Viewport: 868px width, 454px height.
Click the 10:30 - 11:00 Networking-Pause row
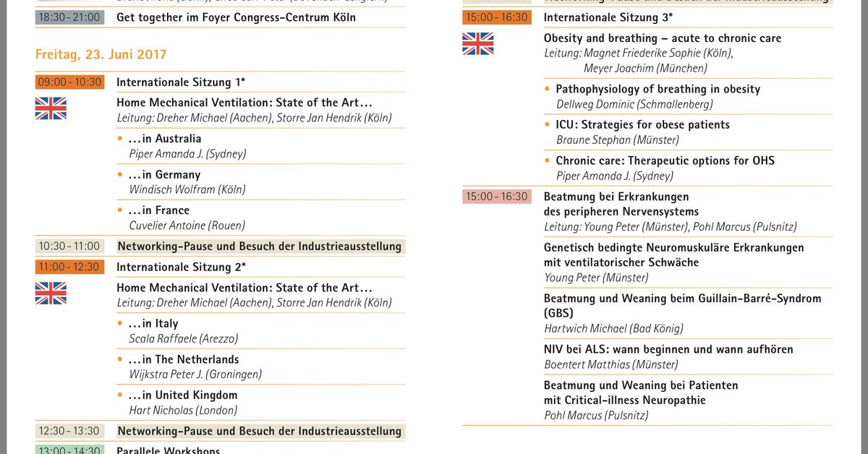click(x=220, y=247)
